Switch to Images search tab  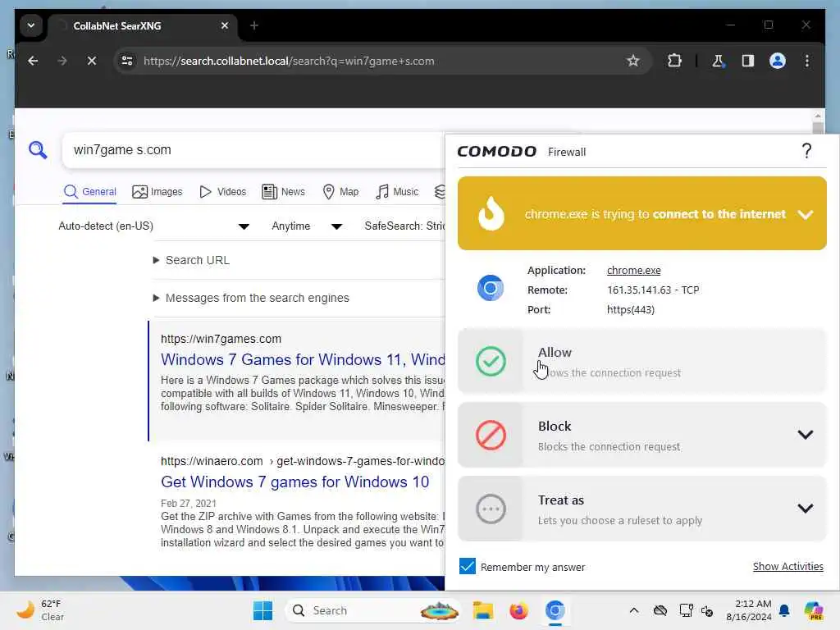[157, 192]
